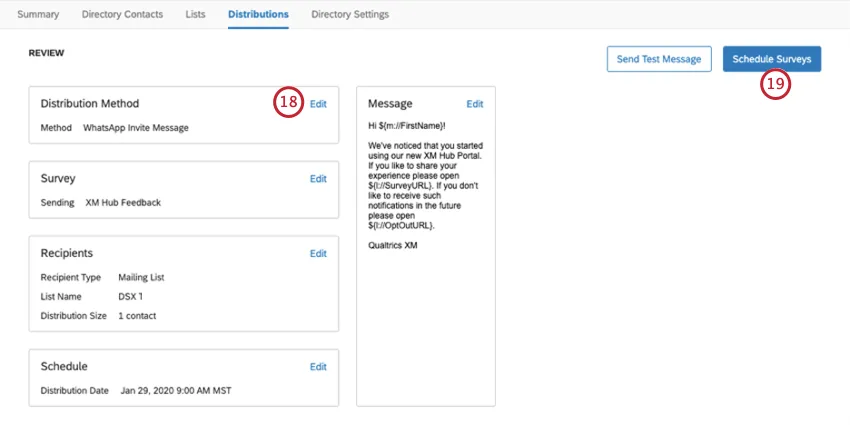850x425 pixels.
Task: Click the 'Message' card title
Action: (390, 104)
